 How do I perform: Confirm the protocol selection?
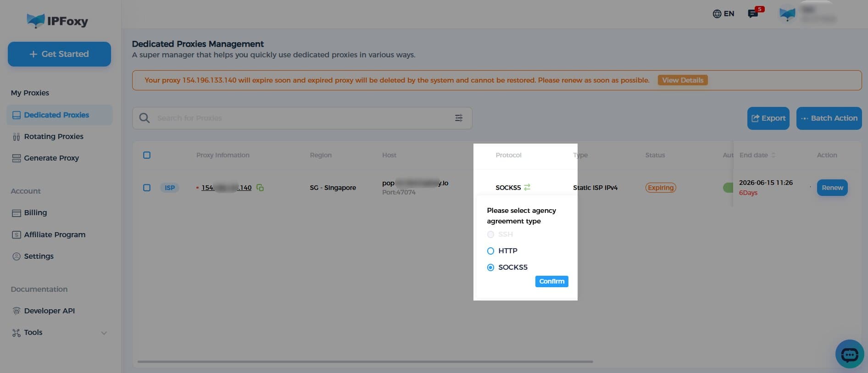[551, 281]
